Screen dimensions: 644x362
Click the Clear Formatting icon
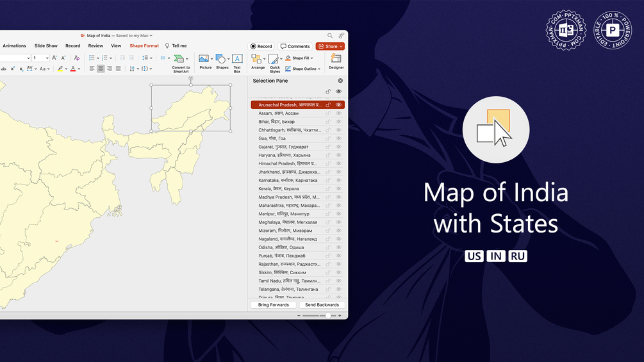76,58
